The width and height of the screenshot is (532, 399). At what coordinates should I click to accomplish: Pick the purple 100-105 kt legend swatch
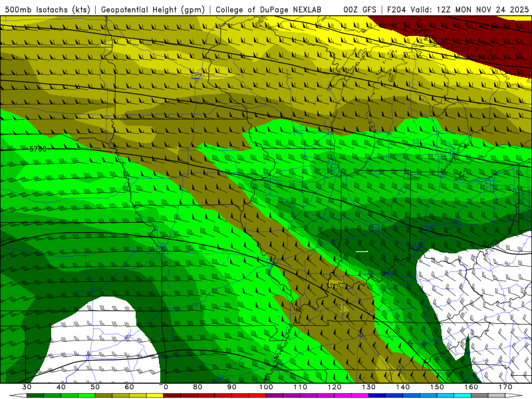click(275, 395)
